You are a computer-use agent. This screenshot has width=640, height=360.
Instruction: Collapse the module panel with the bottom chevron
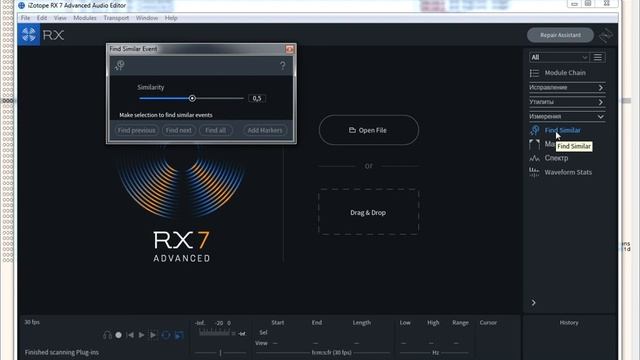533,302
